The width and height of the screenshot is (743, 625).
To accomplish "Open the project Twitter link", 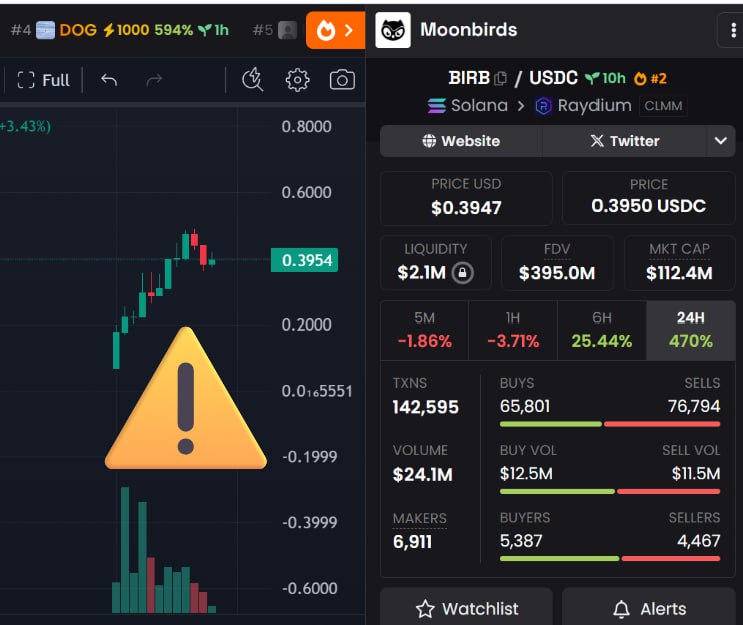I will (x=625, y=141).
